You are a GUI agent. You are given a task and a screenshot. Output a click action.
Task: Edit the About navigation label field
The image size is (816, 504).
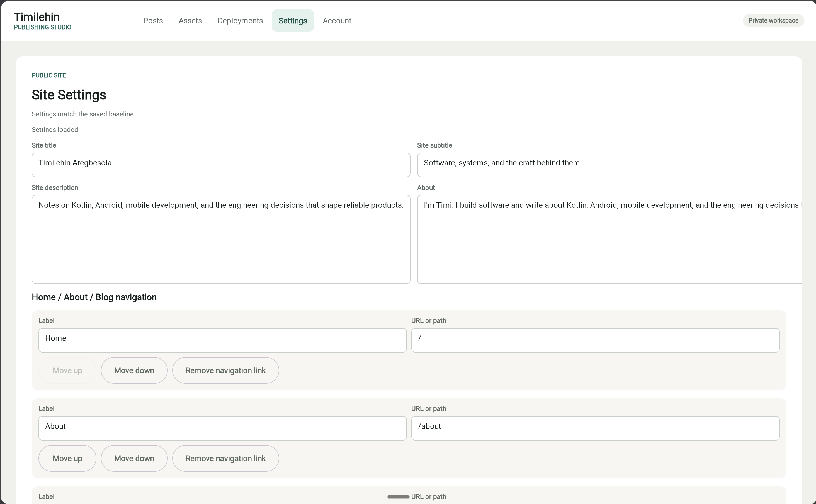coord(222,428)
